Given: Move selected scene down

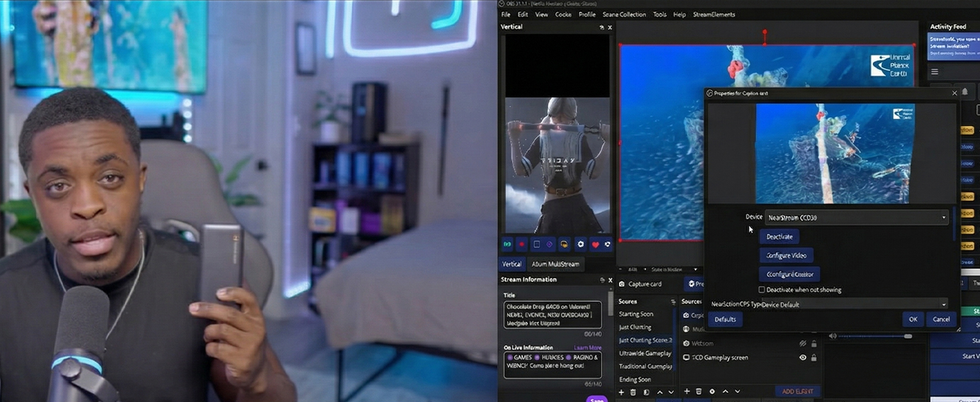Looking at the screenshot, I should (671, 392).
